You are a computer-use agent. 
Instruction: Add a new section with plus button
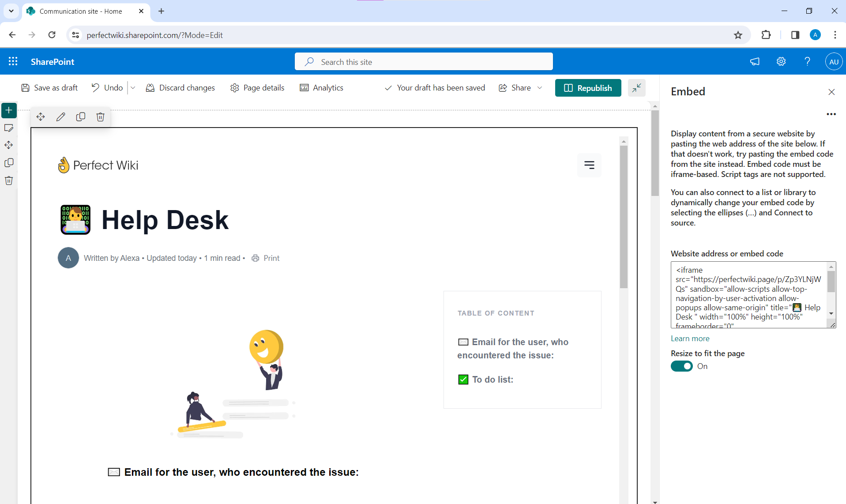pos(9,110)
